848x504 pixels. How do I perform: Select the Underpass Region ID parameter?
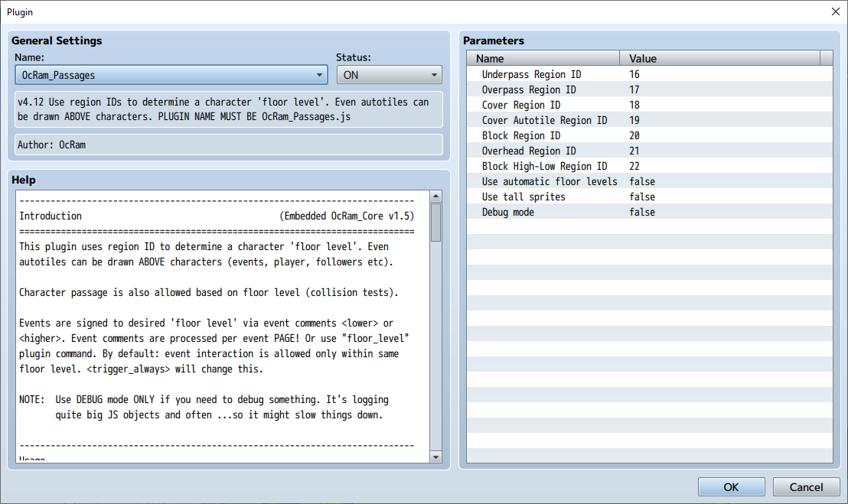click(x=650, y=74)
